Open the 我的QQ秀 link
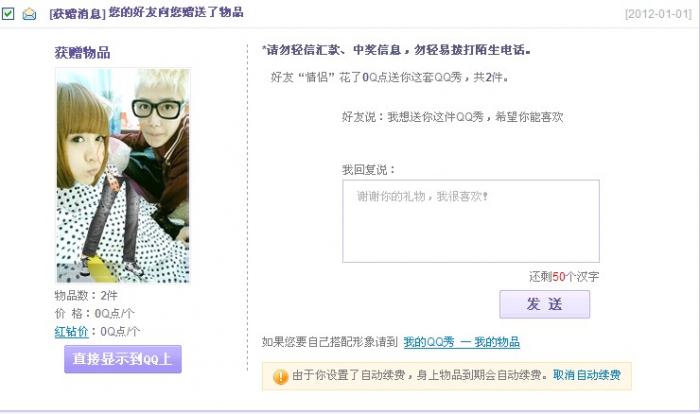The width and height of the screenshot is (700, 414). click(429, 343)
